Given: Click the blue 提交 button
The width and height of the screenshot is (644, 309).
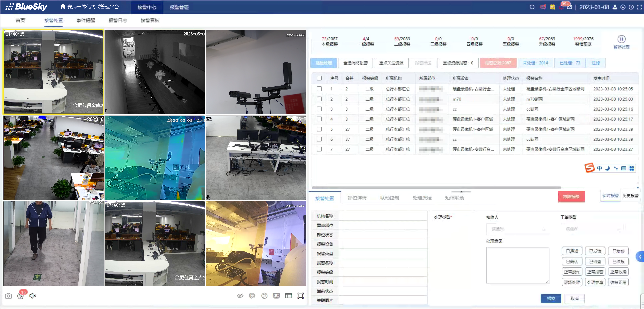Looking at the screenshot, I should (x=551, y=298).
